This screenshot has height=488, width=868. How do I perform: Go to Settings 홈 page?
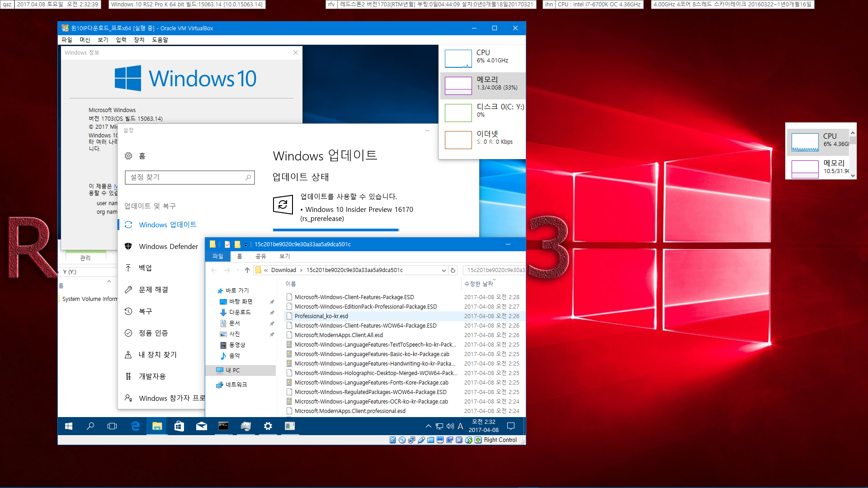(135, 156)
